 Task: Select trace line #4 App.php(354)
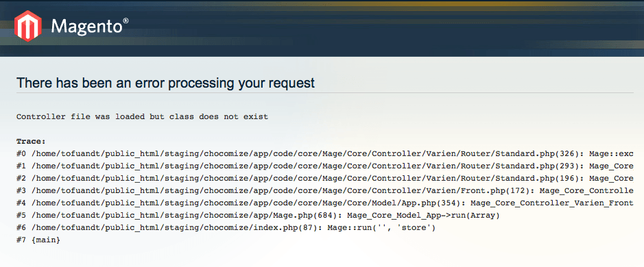325,203
